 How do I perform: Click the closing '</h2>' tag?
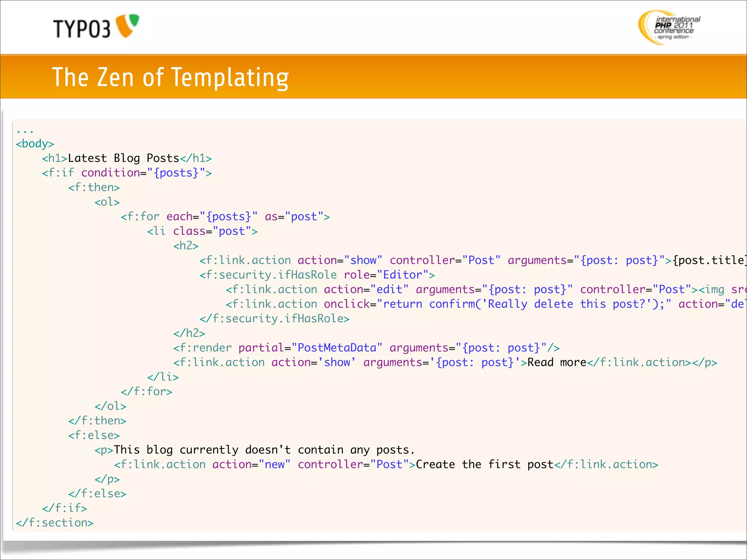pyautogui.click(x=189, y=333)
